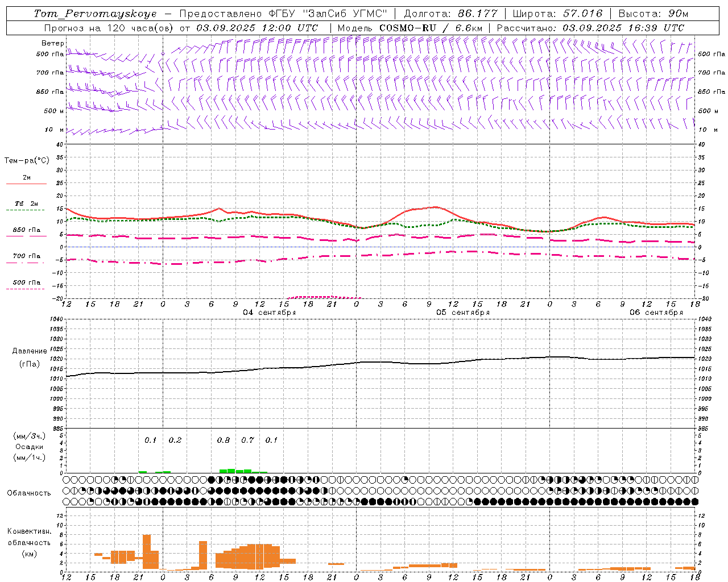Select the 'Широта: 57.016' latitude value
Image resolution: width=728 pixels, height=582 pixels.
557,14
